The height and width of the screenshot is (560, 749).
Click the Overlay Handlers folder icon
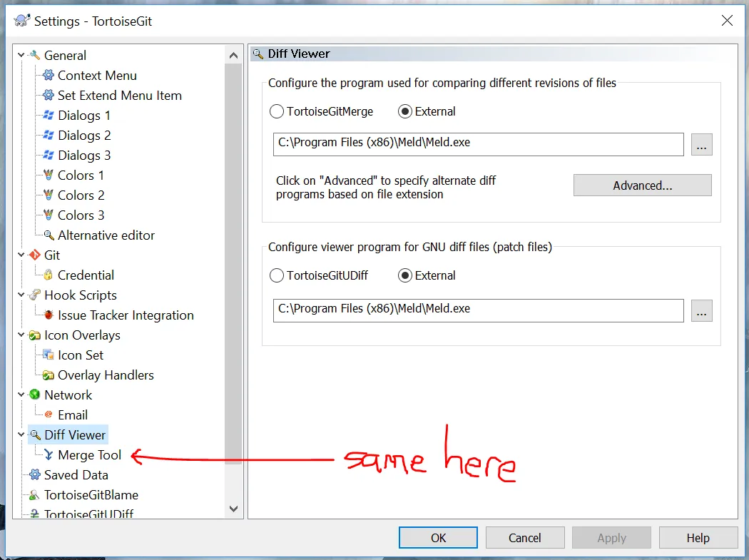click(x=49, y=375)
